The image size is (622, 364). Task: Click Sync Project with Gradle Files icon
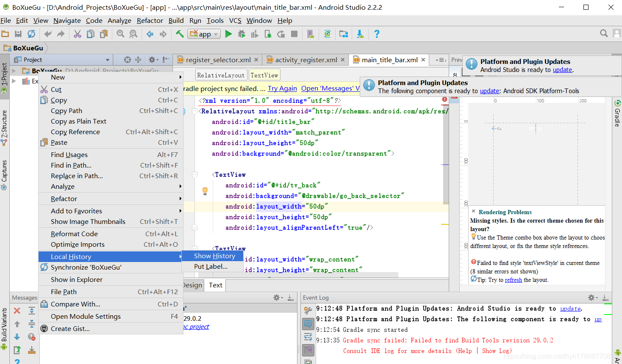[327, 34]
